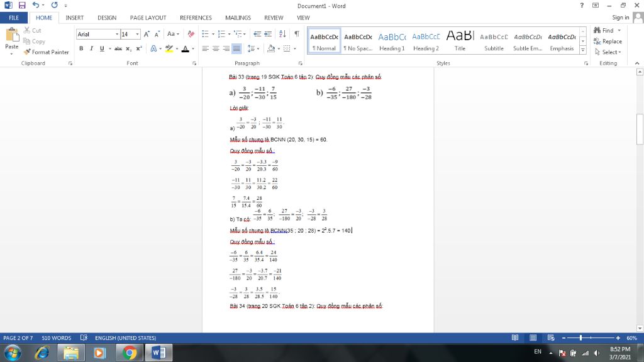Click the vertical scrollbar thumb
The width and height of the screenshot is (644, 362).
640,129
